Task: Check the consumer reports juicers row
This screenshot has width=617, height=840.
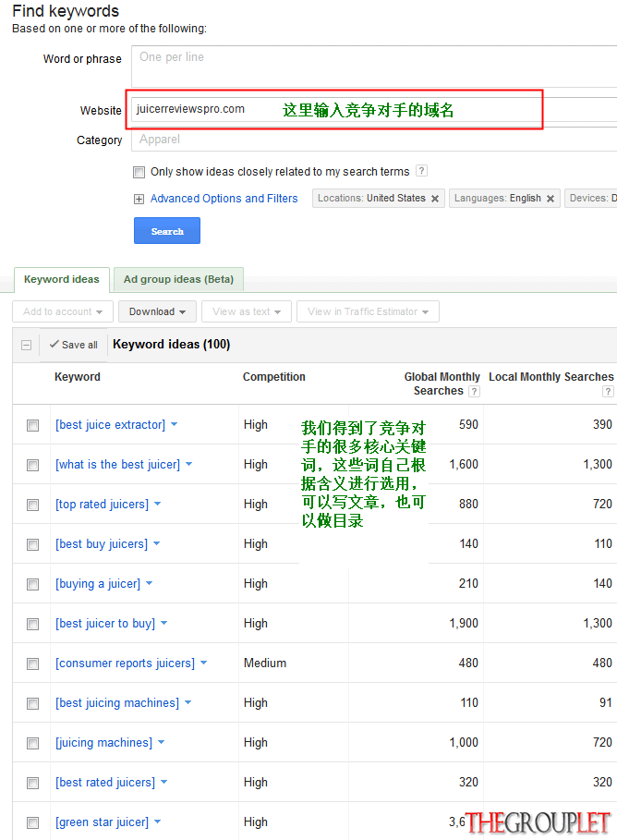Action: 32,663
